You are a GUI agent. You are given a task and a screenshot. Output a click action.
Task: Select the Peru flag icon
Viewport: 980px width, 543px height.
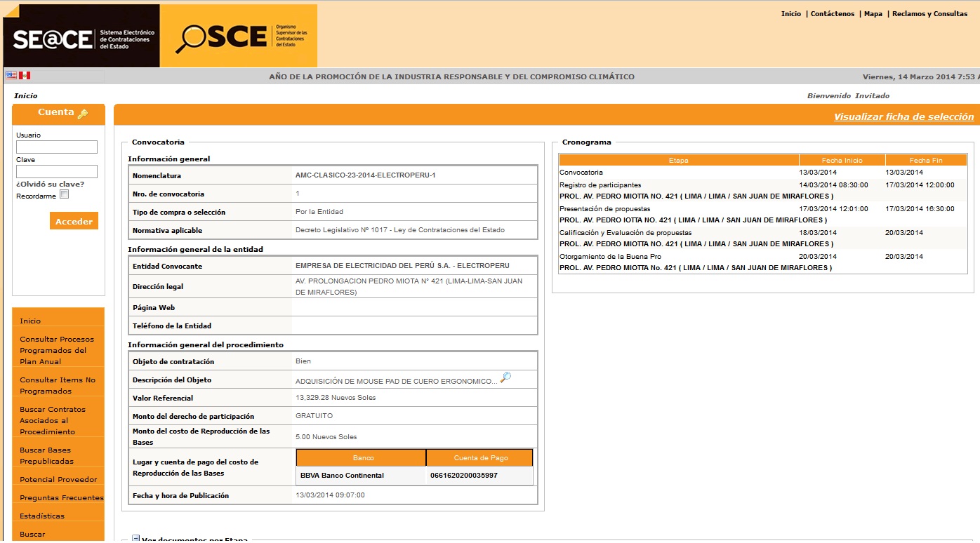click(25, 76)
